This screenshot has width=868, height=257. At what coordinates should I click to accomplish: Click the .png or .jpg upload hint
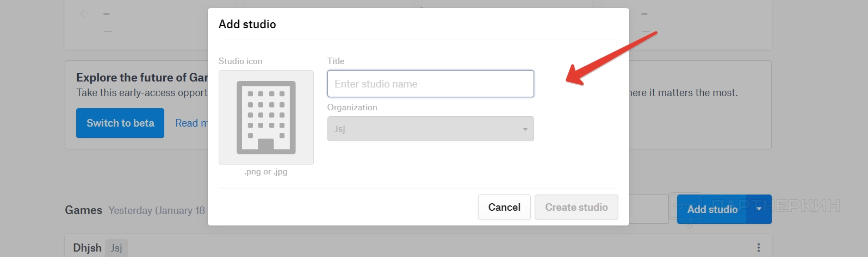[266, 172]
